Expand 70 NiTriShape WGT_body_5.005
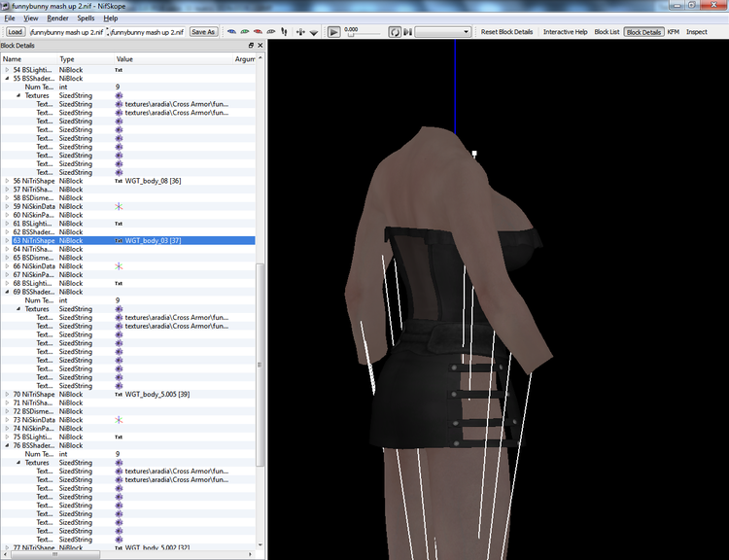The image size is (729, 560). (7, 394)
